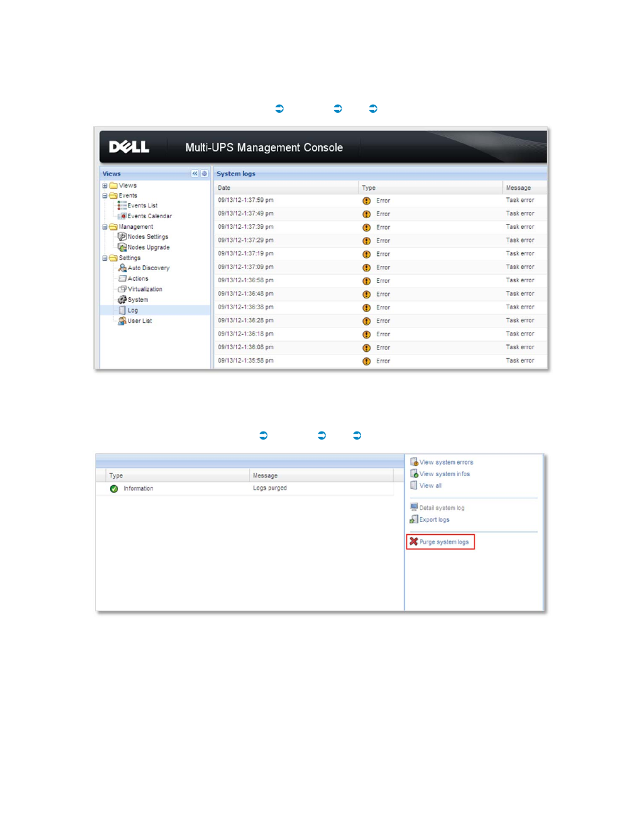The width and height of the screenshot is (644, 834).
Task: Select the Events folder label
Action: 128,196
